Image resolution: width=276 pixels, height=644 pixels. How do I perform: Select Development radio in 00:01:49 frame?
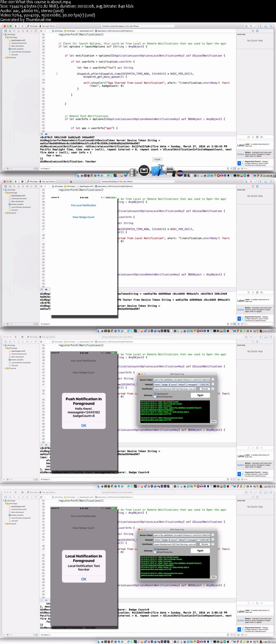[155, 549]
